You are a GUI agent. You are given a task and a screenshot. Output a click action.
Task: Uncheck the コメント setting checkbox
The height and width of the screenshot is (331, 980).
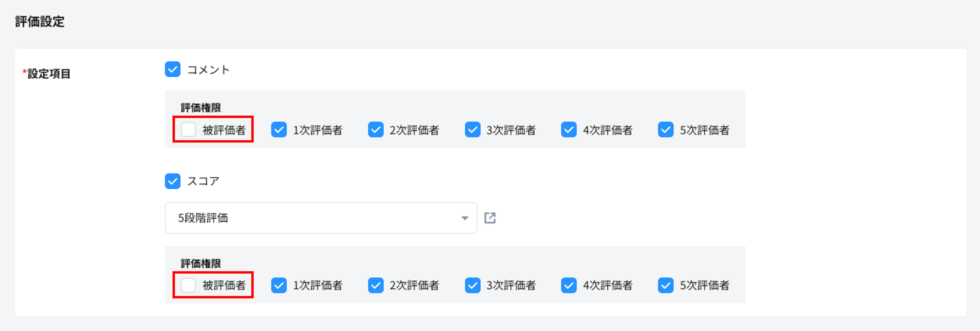pyautogui.click(x=173, y=70)
